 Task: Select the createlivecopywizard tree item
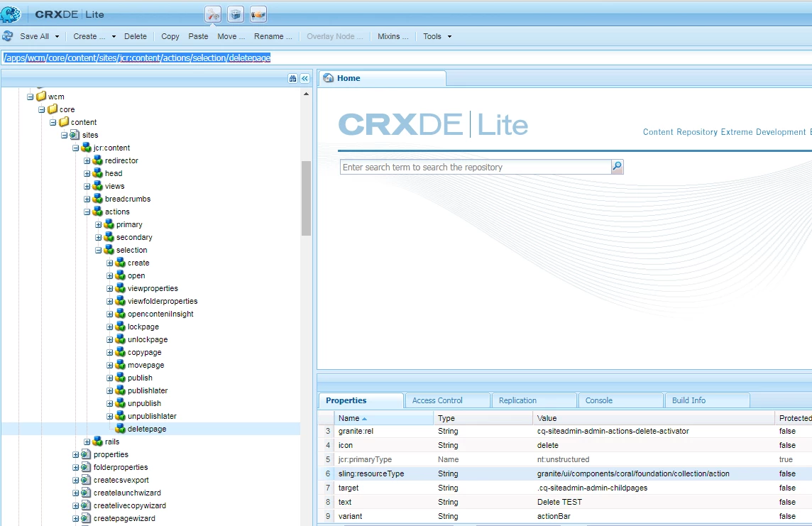(129, 505)
